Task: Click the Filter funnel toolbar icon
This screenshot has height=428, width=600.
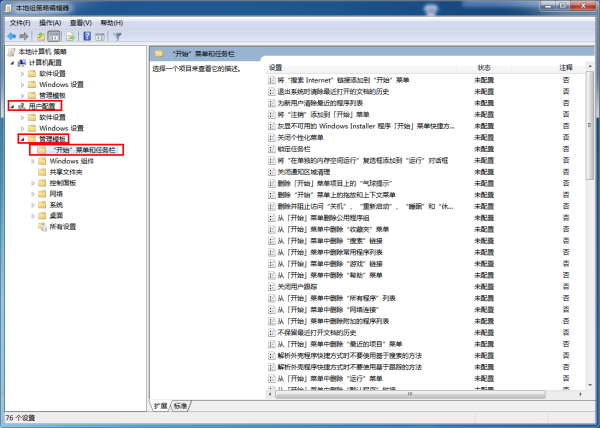Action: pos(117,36)
